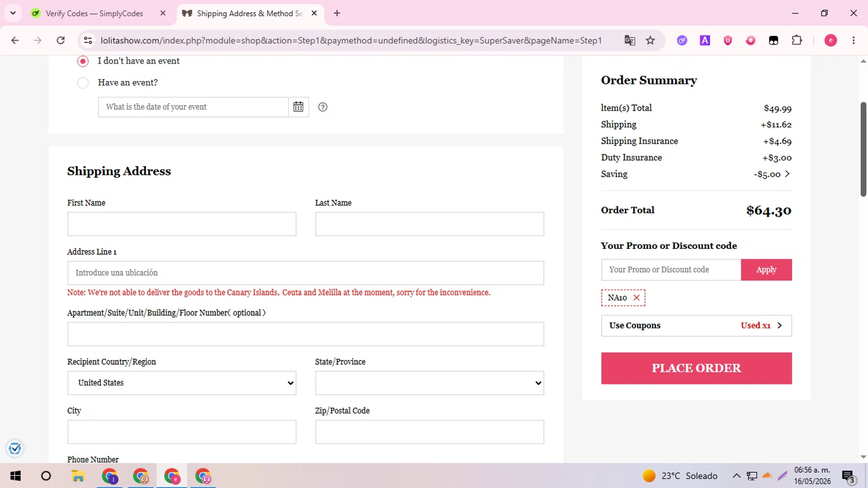The height and width of the screenshot is (488, 868).
Task: Open the pink circle extension icon
Action: tap(751, 41)
